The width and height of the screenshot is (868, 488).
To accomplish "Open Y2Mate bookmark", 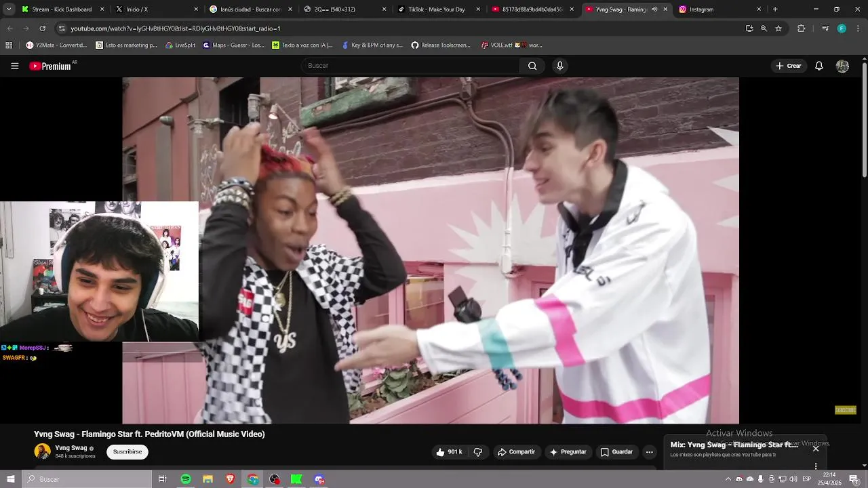I will [x=57, y=45].
